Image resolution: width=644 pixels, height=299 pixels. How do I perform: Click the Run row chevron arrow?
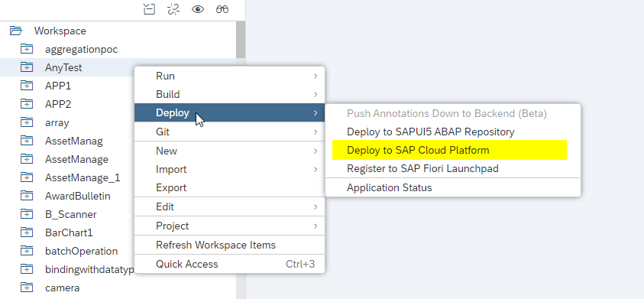click(x=316, y=76)
